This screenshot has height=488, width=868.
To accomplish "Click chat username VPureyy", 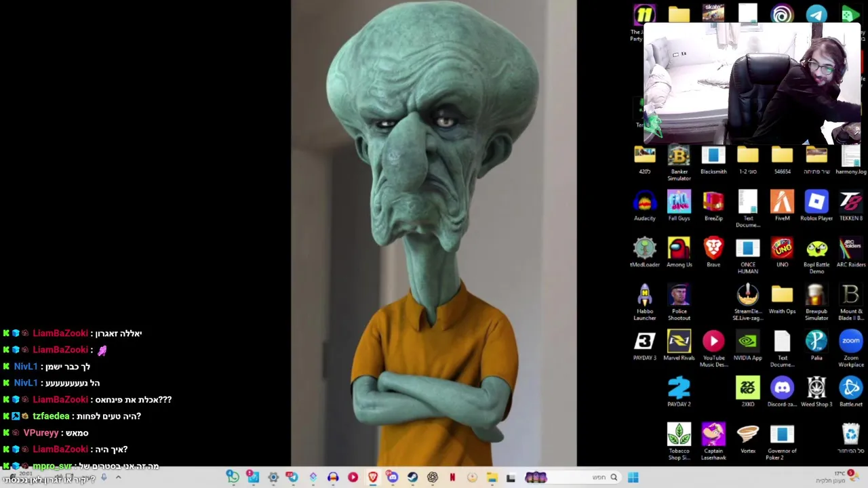I will 41,432.
